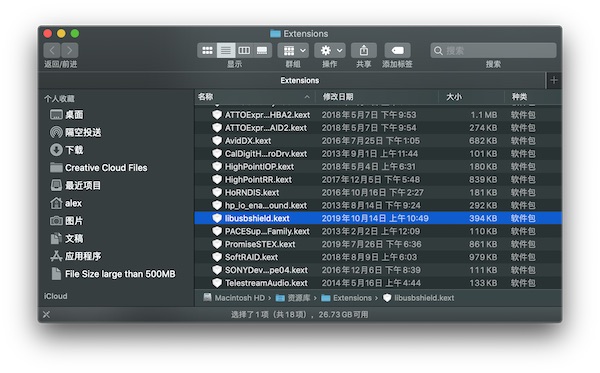
Task: Open Documents (文稿) in sidebar
Action: click(67, 238)
